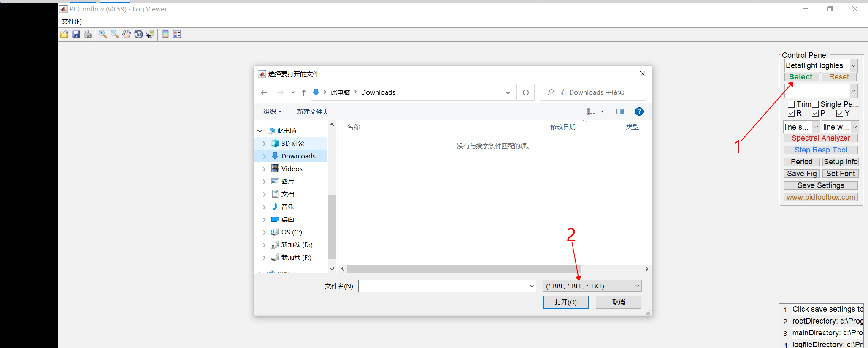This screenshot has width=868, height=348.
Task: Select the data cursor tool
Action: pyautogui.click(x=150, y=34)
